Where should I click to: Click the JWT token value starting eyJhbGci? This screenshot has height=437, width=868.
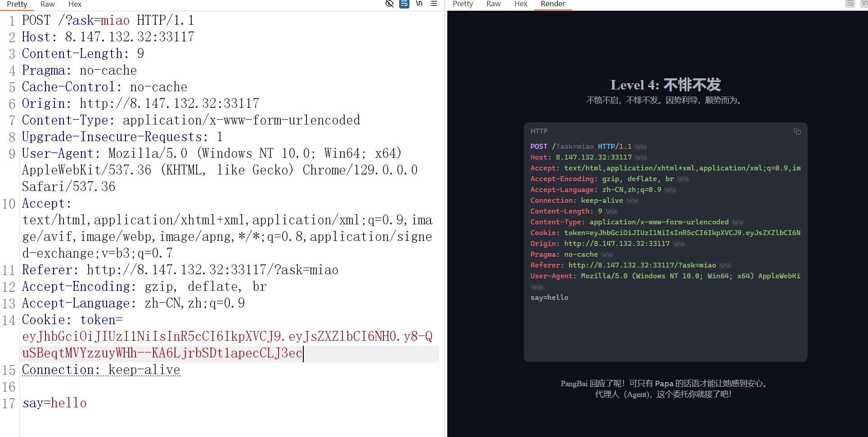point(227,345)
